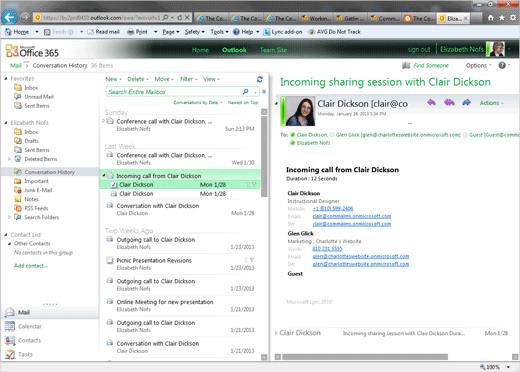The width and height of the screenshot is (520, 372).
Task: Click the Reply arrow icon
Action: point(431,102)
